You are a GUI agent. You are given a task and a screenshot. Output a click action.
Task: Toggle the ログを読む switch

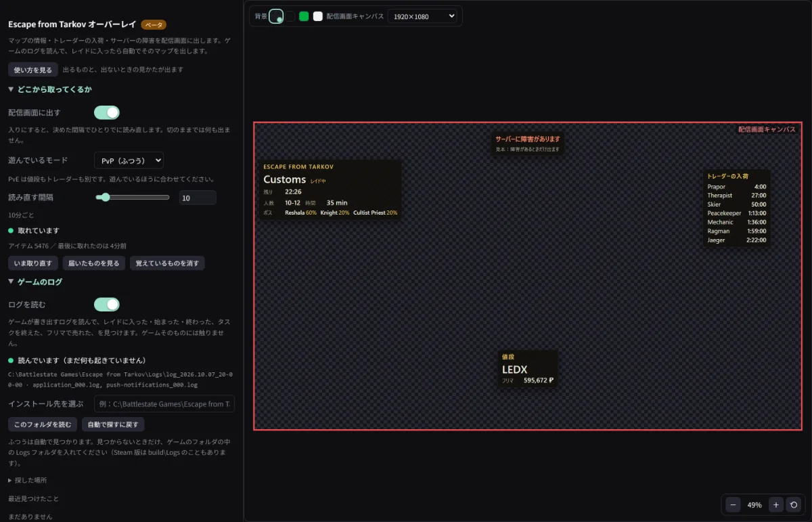coord(106,305)
